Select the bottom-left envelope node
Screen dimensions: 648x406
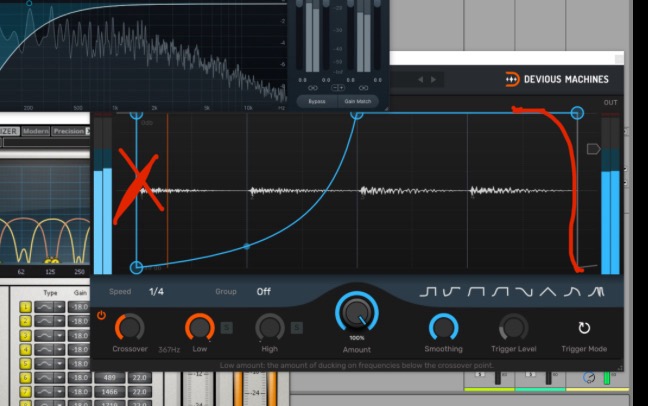[x=136, y=267]
